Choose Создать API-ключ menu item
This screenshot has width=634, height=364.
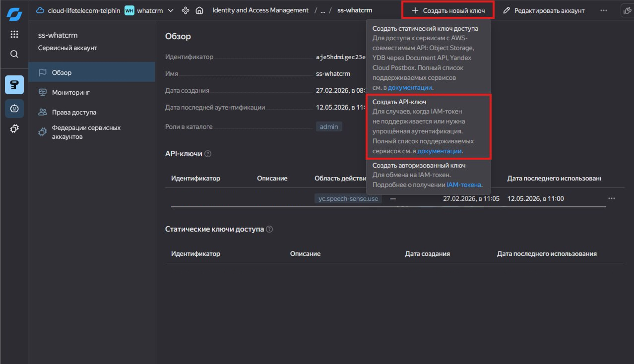click(429, 126)
